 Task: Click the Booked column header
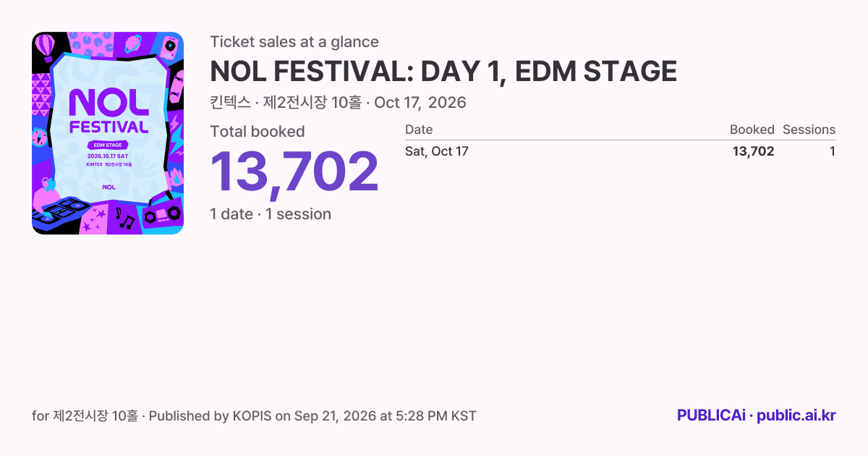[752, 130]
